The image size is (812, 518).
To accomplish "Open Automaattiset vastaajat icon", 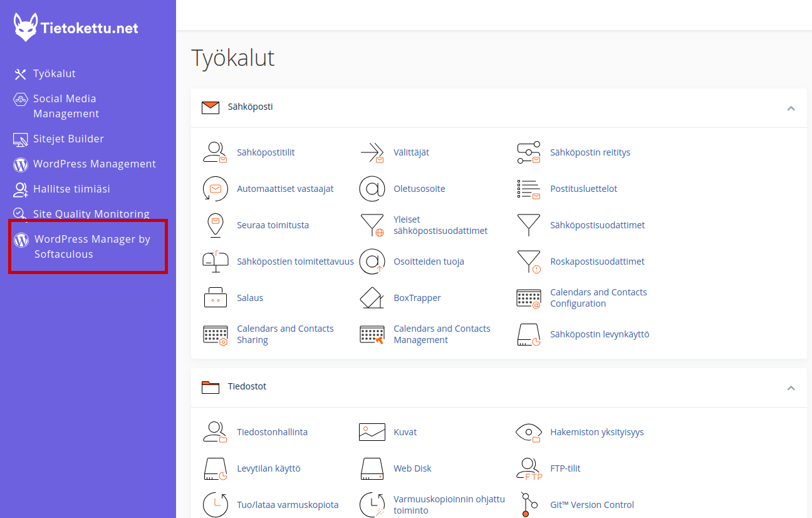I will point(215,189).
